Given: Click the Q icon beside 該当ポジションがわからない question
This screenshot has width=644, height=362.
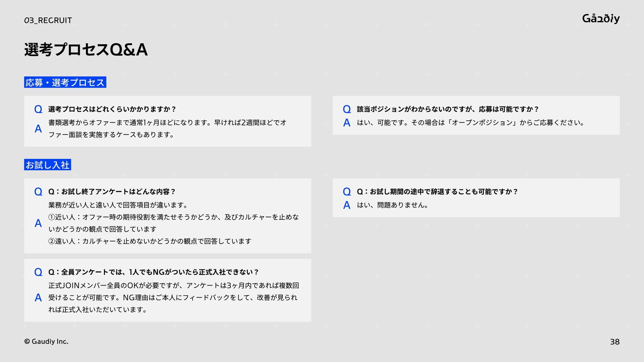Looking at the screenshot, I should (347, 109).
